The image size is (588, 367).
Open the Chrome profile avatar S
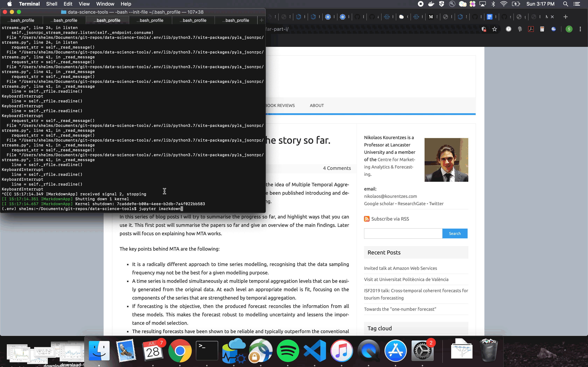(569, 29)
